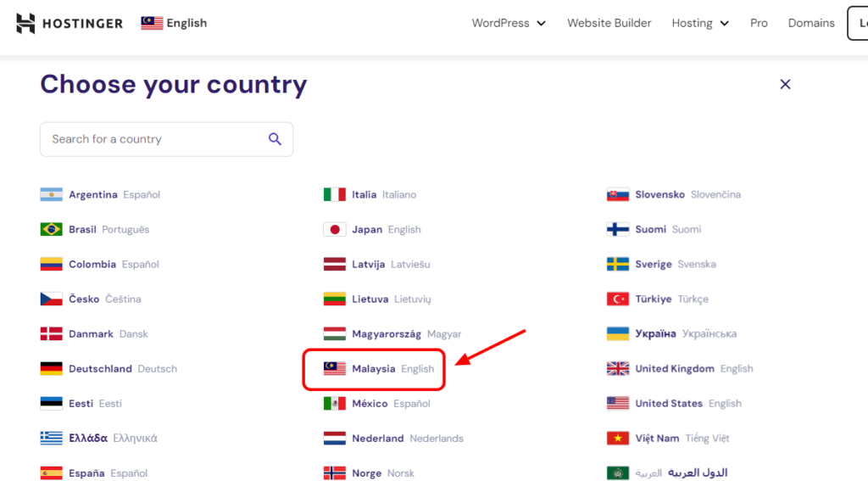Select Malaysia English country link

coord(378,368)
